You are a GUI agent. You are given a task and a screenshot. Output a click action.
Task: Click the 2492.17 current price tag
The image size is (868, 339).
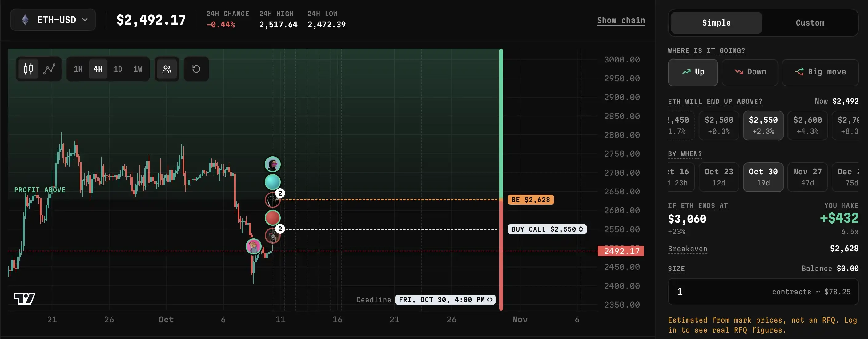pos(621,251)
